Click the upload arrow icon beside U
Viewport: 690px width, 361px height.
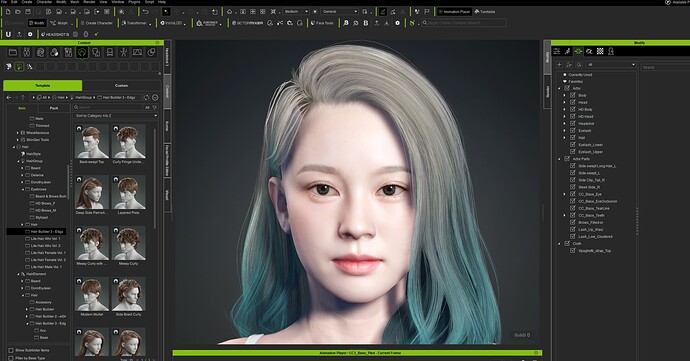19,34
